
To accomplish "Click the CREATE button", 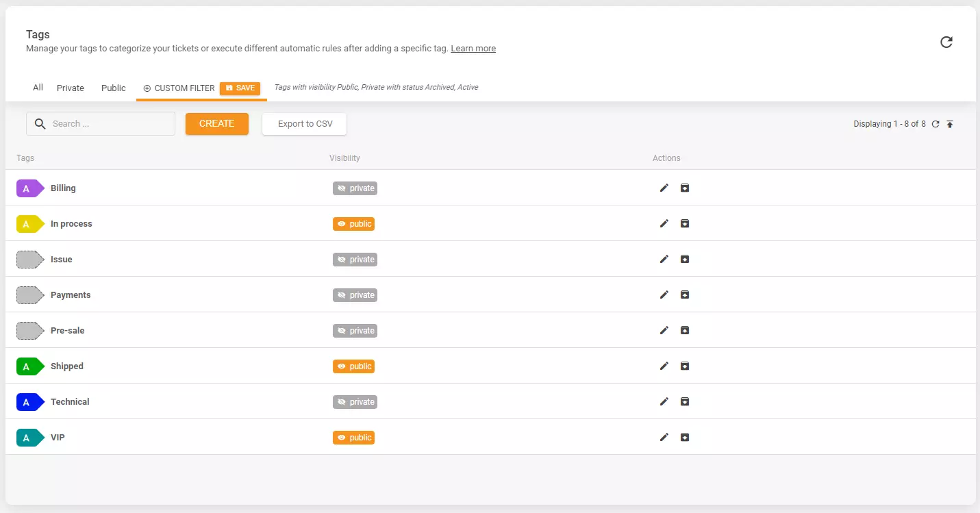I will coord(216,123).
